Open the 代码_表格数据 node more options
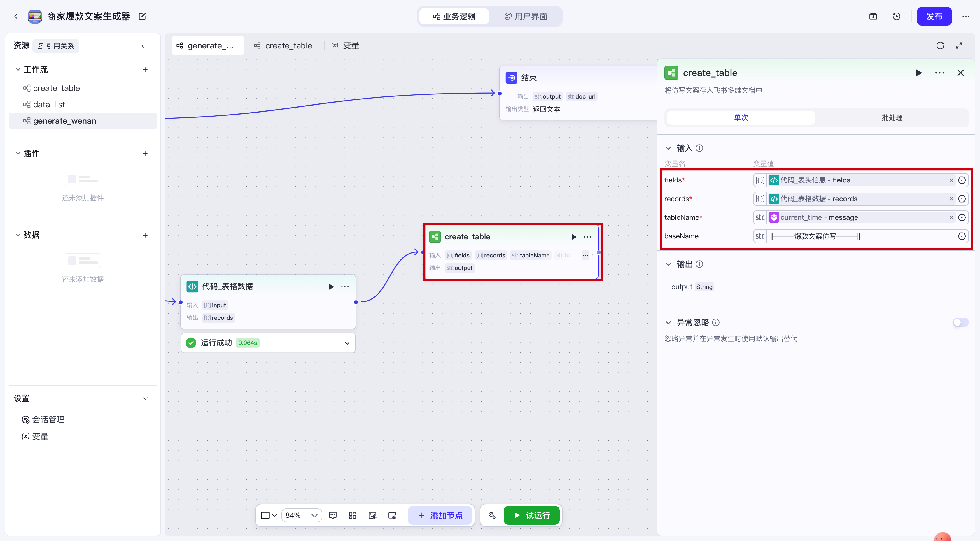This screenshot has width=980, height=541. click(x=345, y=287)
